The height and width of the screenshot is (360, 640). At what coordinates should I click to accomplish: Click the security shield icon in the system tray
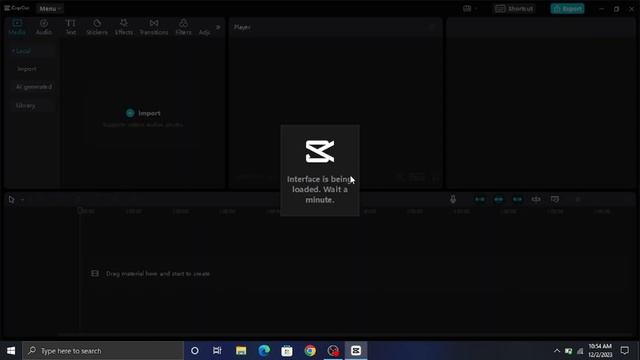[x=569, y=351]
